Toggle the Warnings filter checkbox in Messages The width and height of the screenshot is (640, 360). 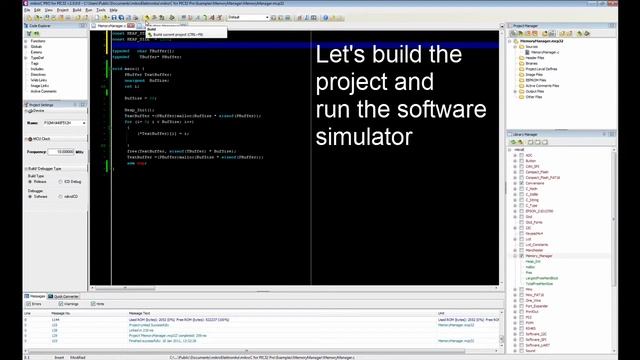pyautogui.click(x=61, y=304)
